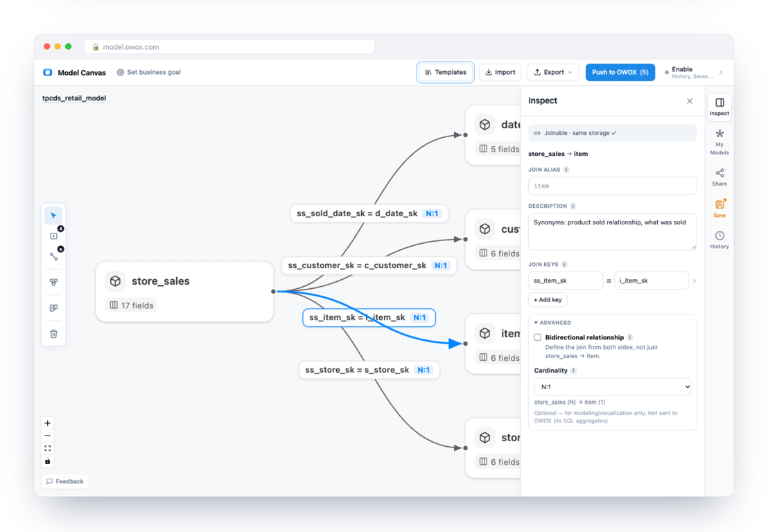Enable the Bidirectional relationship checkbox
Image resolution: width=768 pixels, height=532 pixels.
(x=538, y=337)
